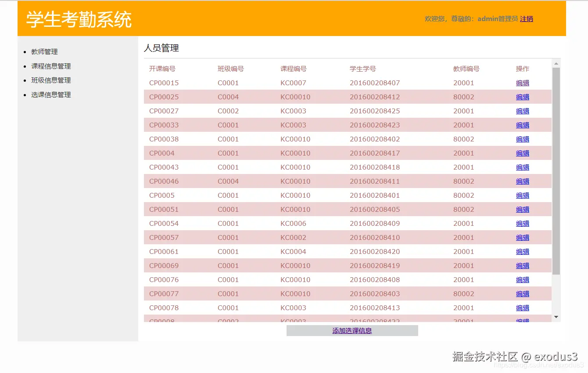
Task: Open 课程信息管理 in the sidebar
Action: point(51,66)
